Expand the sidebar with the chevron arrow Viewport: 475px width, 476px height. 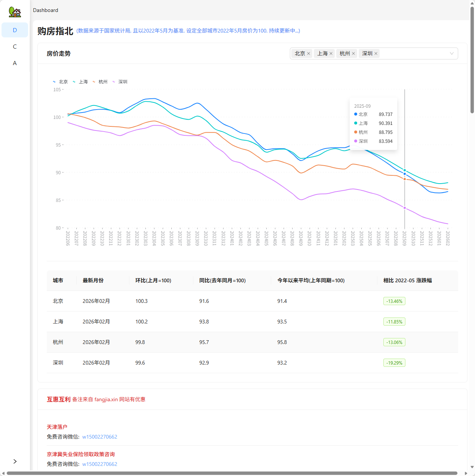pyautogui.click(x=15, y=461)
